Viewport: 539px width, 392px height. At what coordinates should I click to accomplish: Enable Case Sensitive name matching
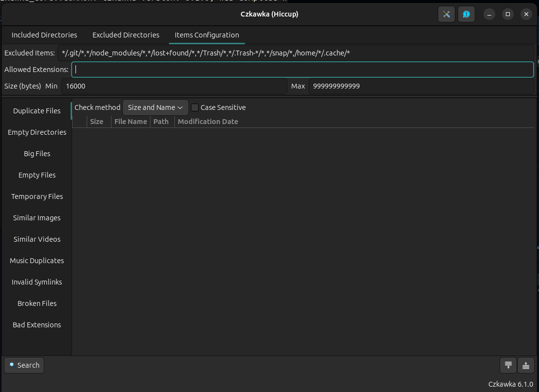pos(194,107)
